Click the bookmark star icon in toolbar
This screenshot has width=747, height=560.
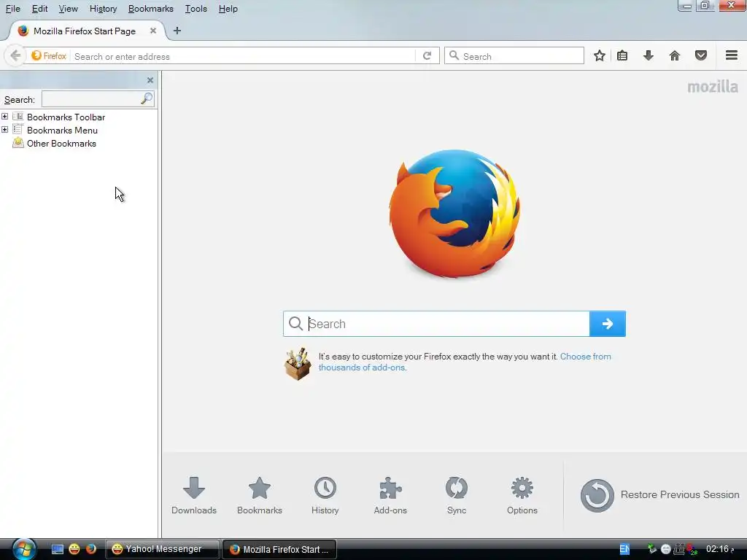click(x=600, y=55)
